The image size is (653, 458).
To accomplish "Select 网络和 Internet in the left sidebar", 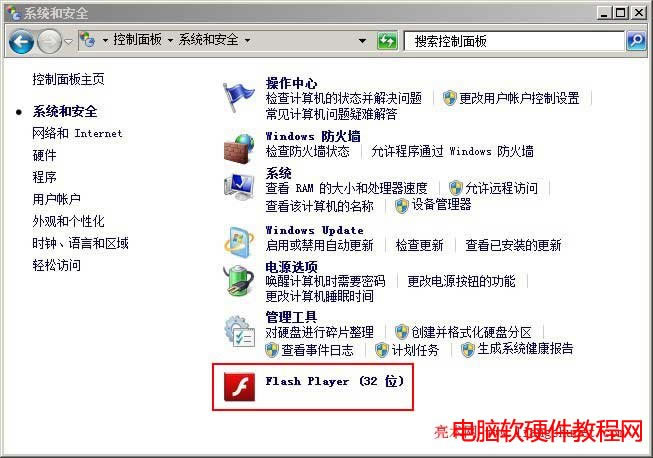I will pos(77,133).
